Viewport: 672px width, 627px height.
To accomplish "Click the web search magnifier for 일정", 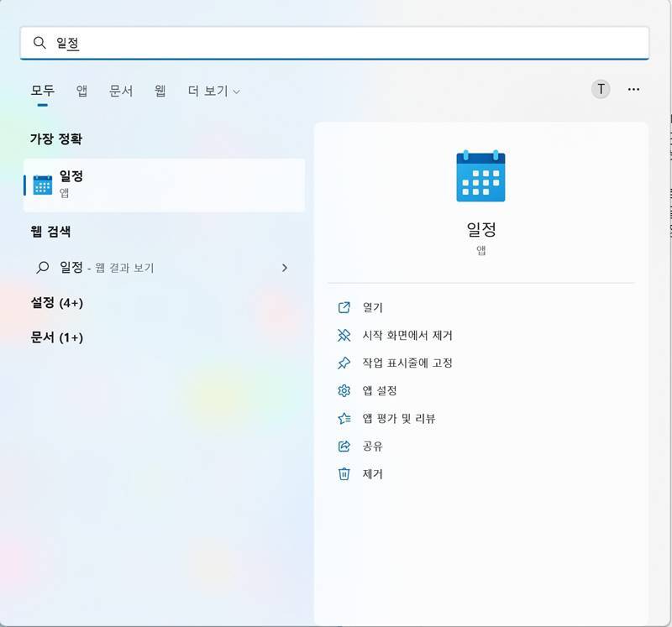I will click(x=43, y=268).
